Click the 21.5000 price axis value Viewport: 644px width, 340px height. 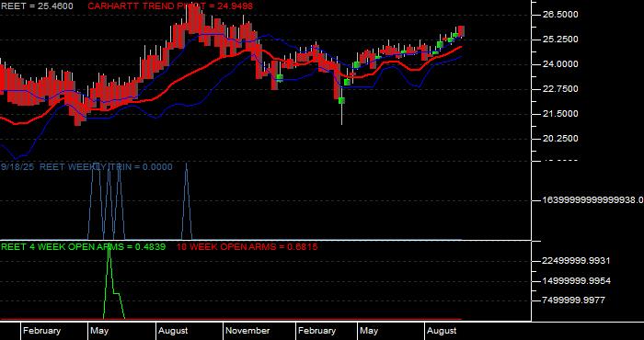point(560,114)
